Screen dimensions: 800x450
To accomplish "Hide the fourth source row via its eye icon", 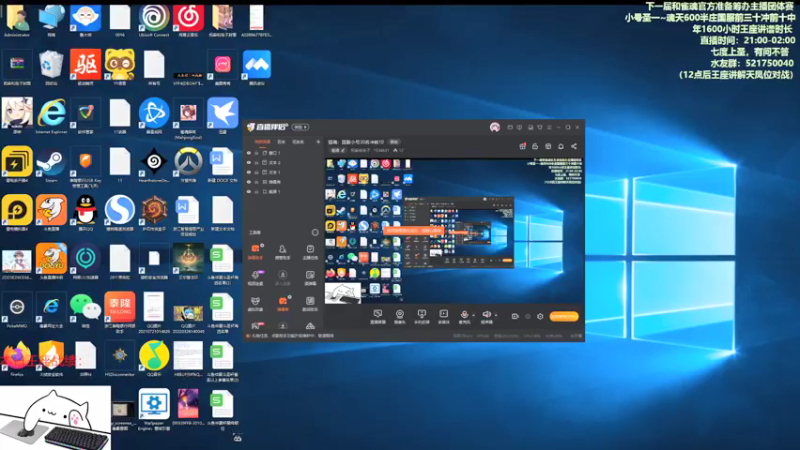I will pos(249,182).
